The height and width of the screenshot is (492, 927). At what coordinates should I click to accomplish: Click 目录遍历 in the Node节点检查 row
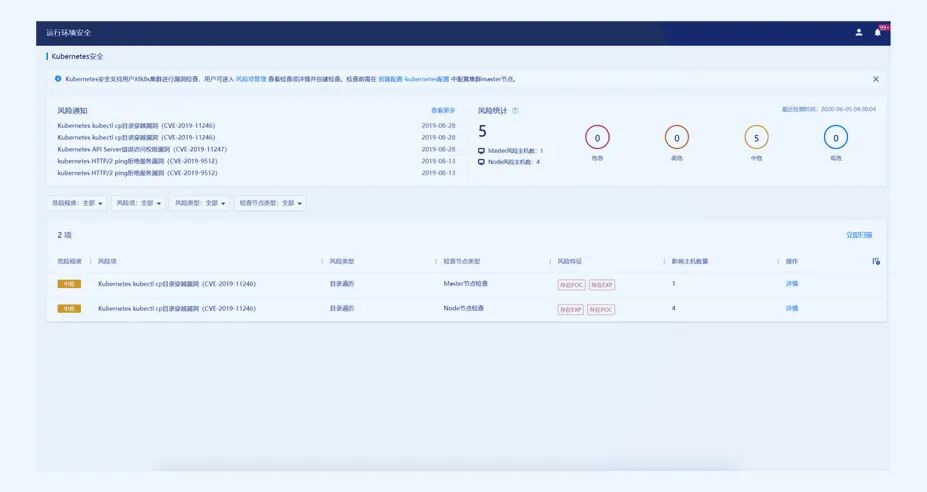point(342,309)
